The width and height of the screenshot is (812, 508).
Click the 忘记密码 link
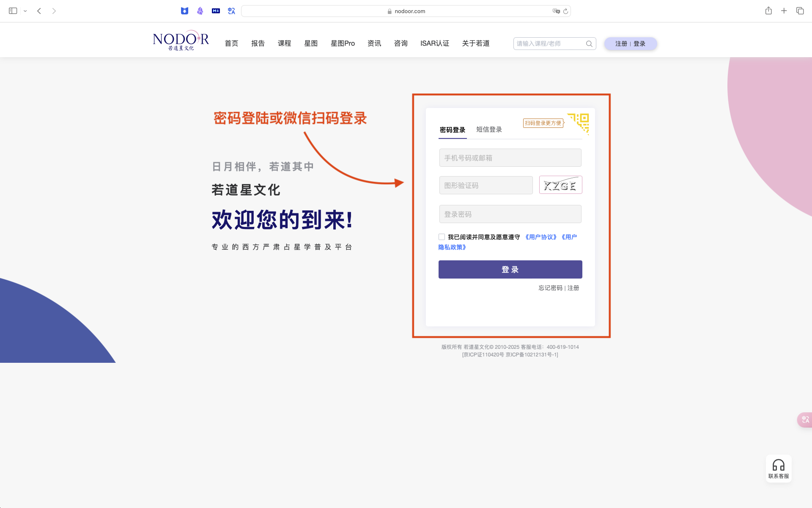tap(550, 288)
